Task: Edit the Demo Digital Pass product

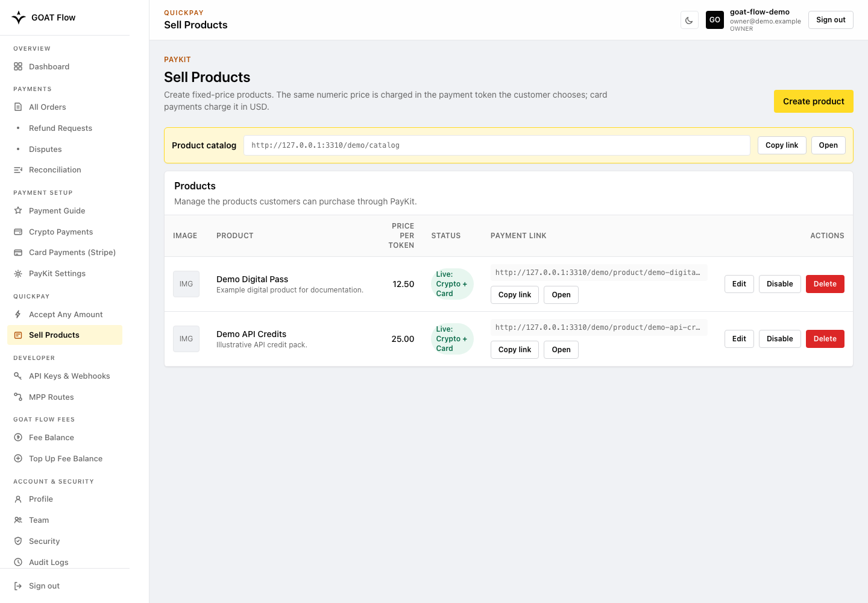Action: tap(739, 284)
